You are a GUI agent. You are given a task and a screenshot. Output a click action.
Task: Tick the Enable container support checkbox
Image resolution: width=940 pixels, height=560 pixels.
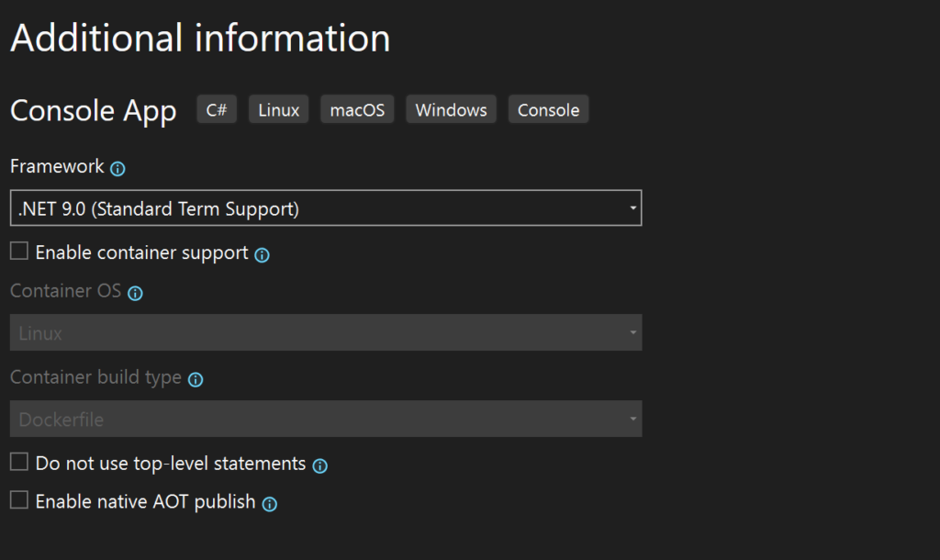tap(19, 252)
